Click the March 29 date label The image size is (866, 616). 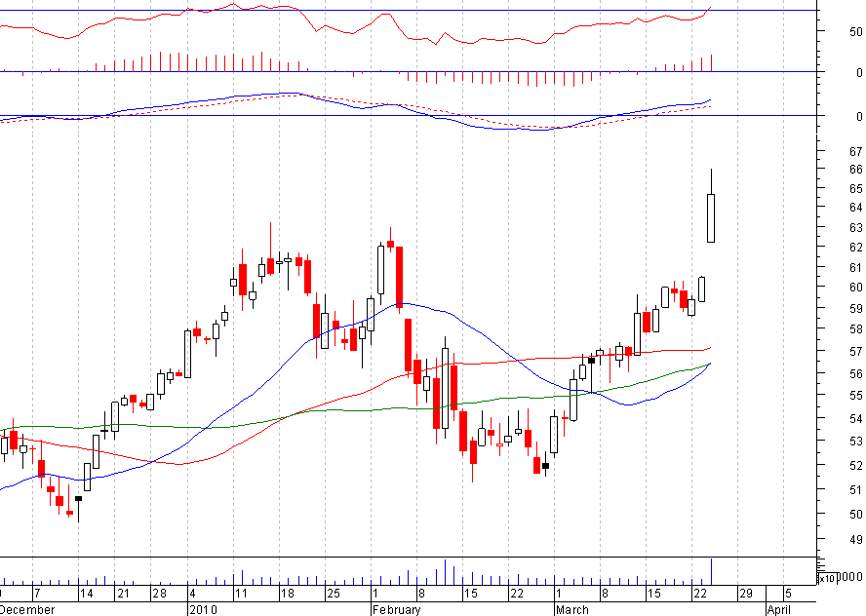(x=746, y=594)
